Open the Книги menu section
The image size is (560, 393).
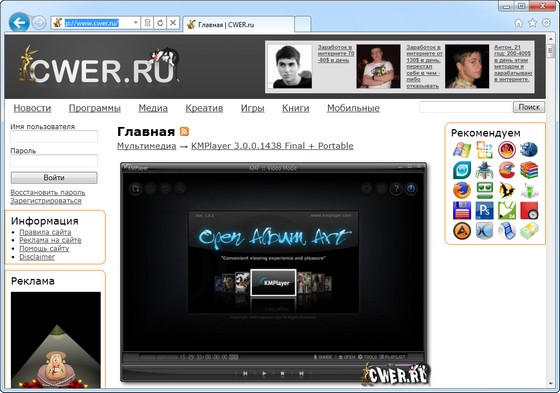(295, 108)
